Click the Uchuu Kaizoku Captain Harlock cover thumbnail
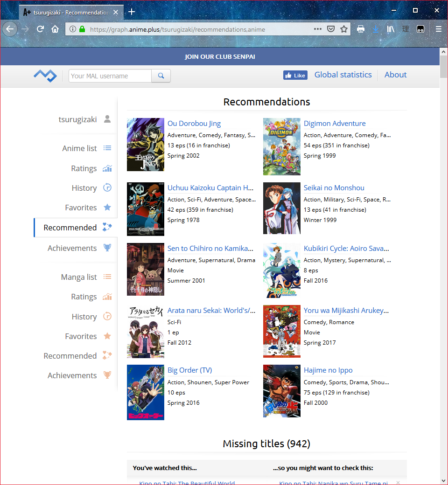This screenshot has width=448, height=485. pos(146,209)
